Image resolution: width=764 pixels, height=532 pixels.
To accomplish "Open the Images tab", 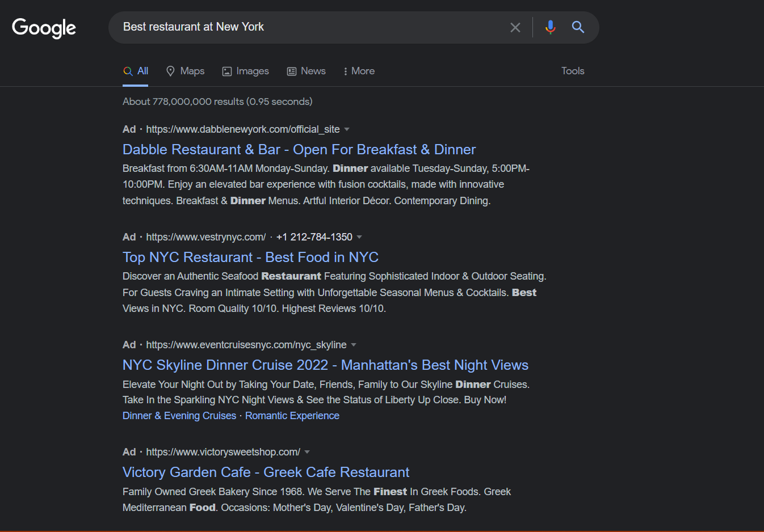I will coord(245,71).
